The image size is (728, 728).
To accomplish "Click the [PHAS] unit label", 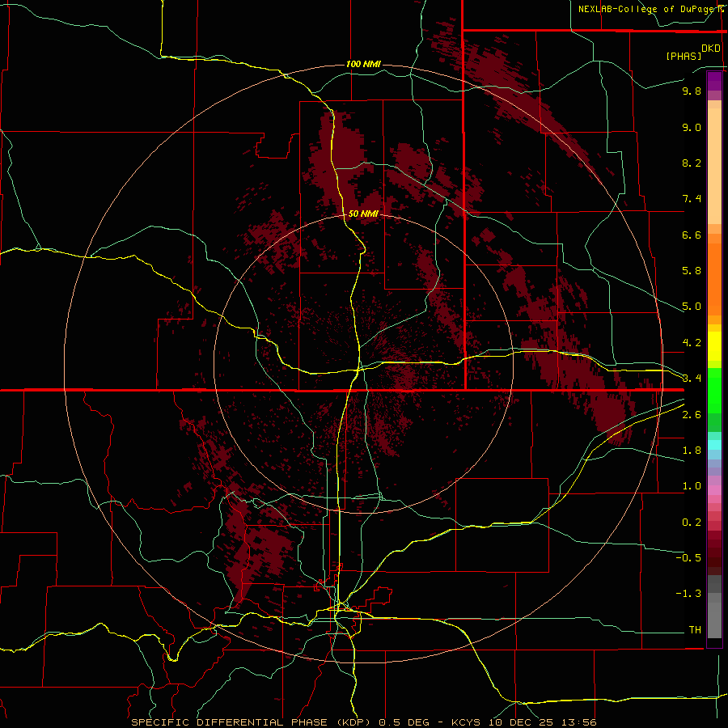I will 684,56.
